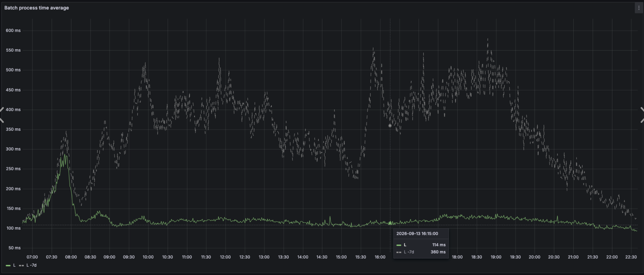Click the 22:30 x-axis label
The width and height of the screenshot is (644, 275).
(x=631, y=257)
